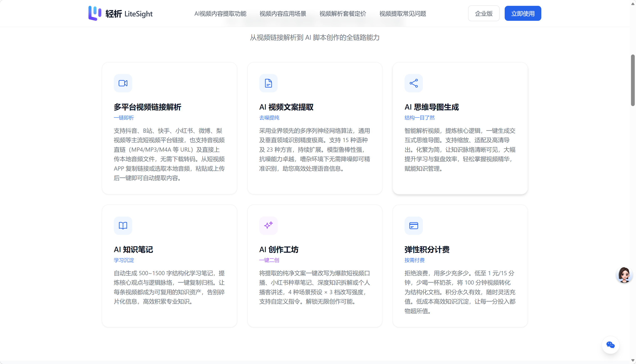Click the credit card icon for 弹性积分计费
The width and height of the screenshot is (636, 364).
tap(414, 225)
